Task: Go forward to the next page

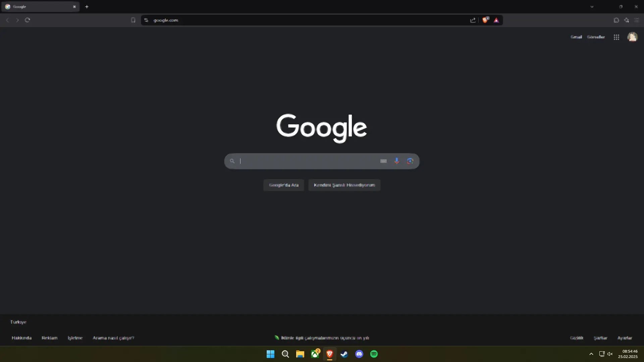Action: pos(17,20)
